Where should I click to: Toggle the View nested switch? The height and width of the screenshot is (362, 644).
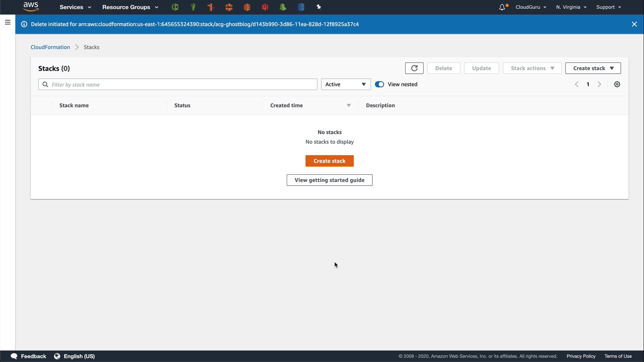tap(379, 84)
